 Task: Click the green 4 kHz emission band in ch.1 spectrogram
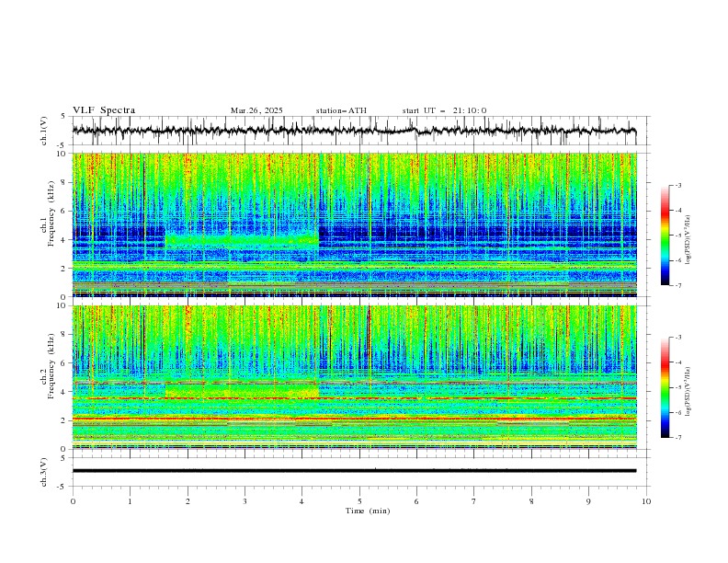pos(242,240)
